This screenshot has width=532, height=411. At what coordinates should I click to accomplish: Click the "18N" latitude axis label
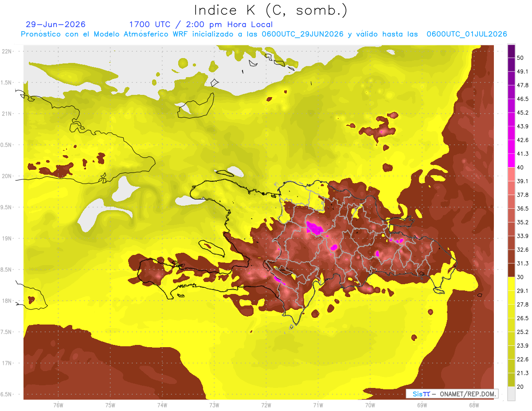[x=7, y=301]
